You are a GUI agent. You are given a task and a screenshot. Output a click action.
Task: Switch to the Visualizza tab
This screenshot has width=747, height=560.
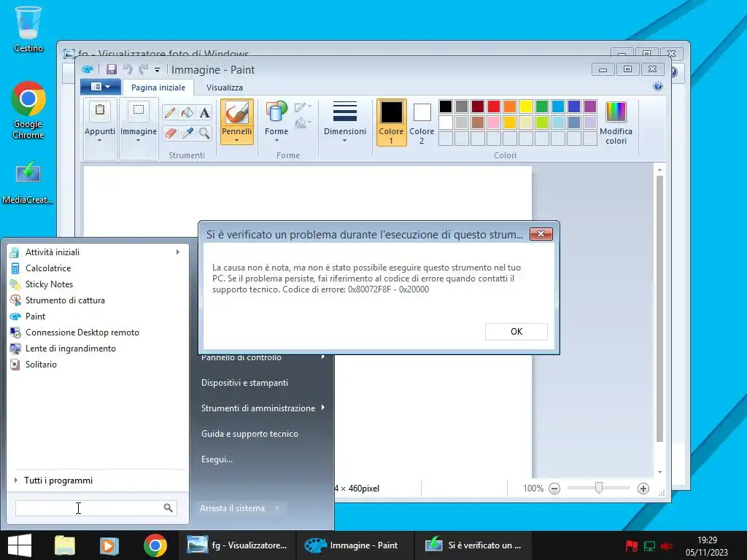pos(225,87)
